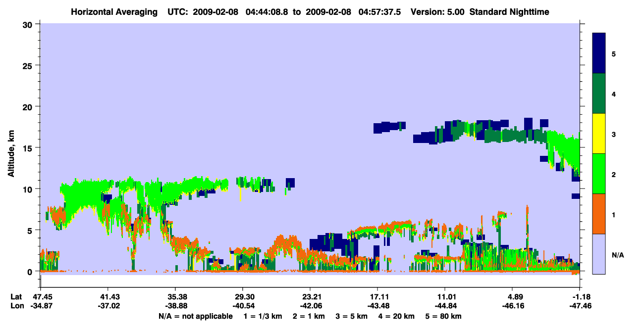Click the "3 = 5 km" legend note
This screenshot has height=330, width=644.
(352, 316)
